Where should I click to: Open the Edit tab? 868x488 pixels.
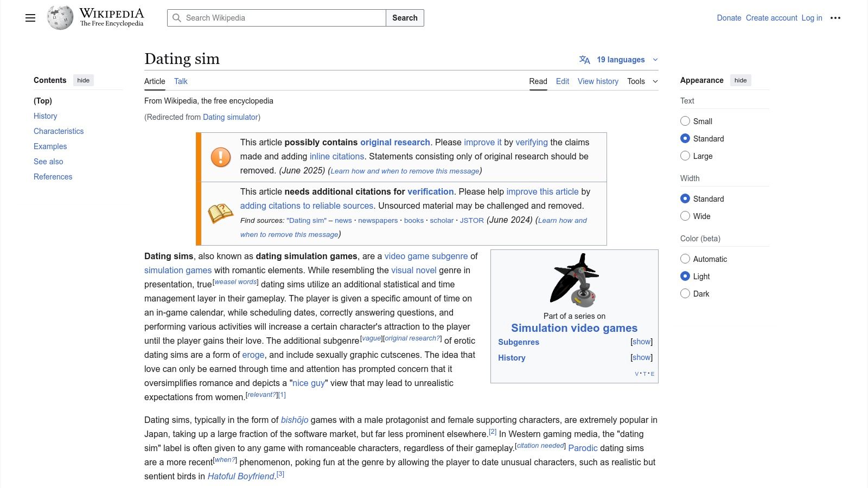pos(563,81)
